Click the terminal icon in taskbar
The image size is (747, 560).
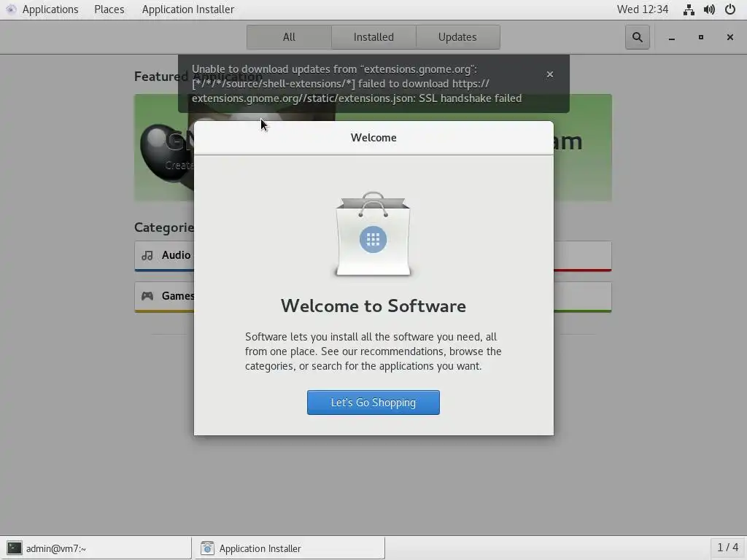[15, 548]
